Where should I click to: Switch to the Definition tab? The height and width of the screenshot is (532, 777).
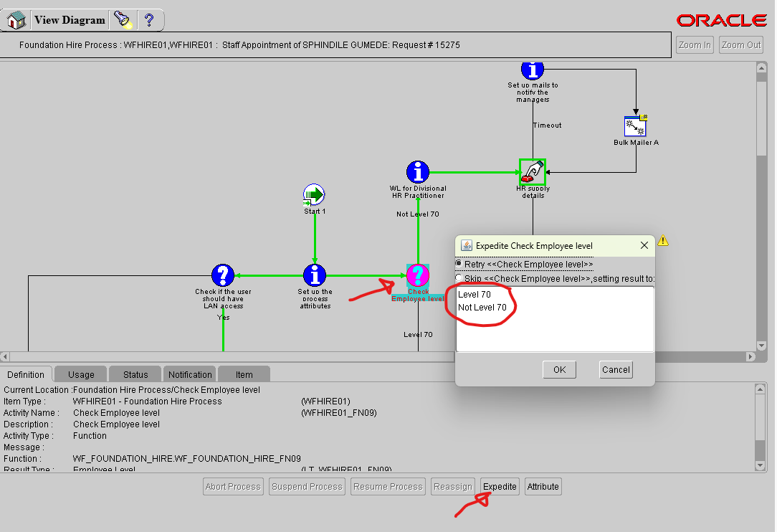(26, 374)
